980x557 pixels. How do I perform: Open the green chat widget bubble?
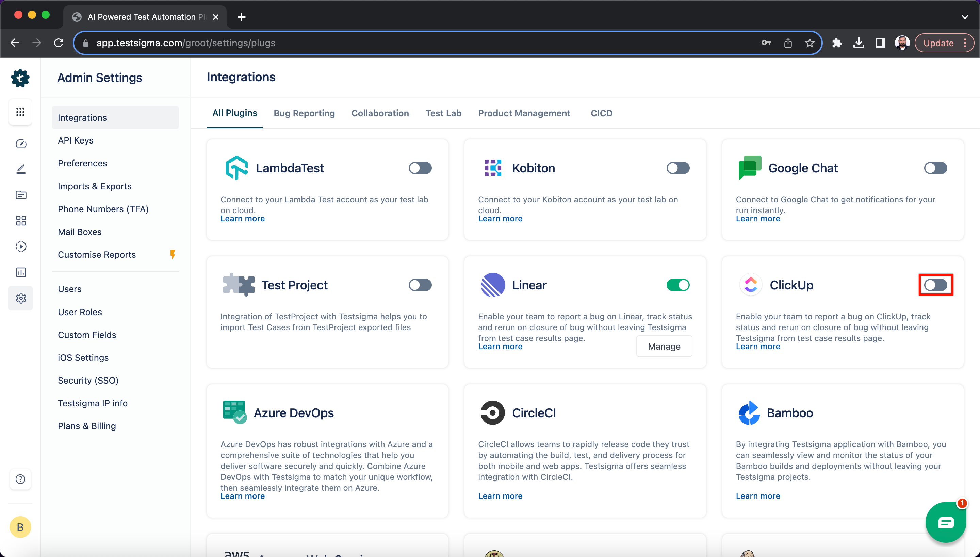pyautogui.click(x=945, y=522)
